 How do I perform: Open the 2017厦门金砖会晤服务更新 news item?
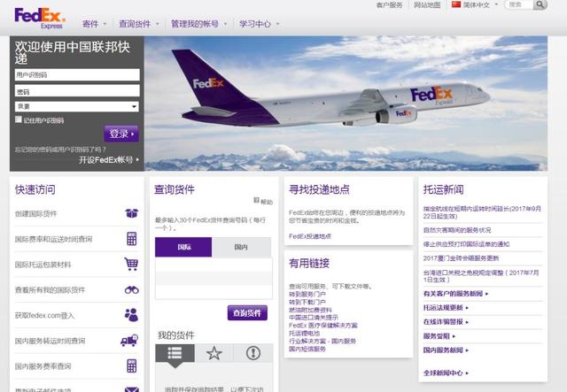pyautogui.click(x=461, y=258)
